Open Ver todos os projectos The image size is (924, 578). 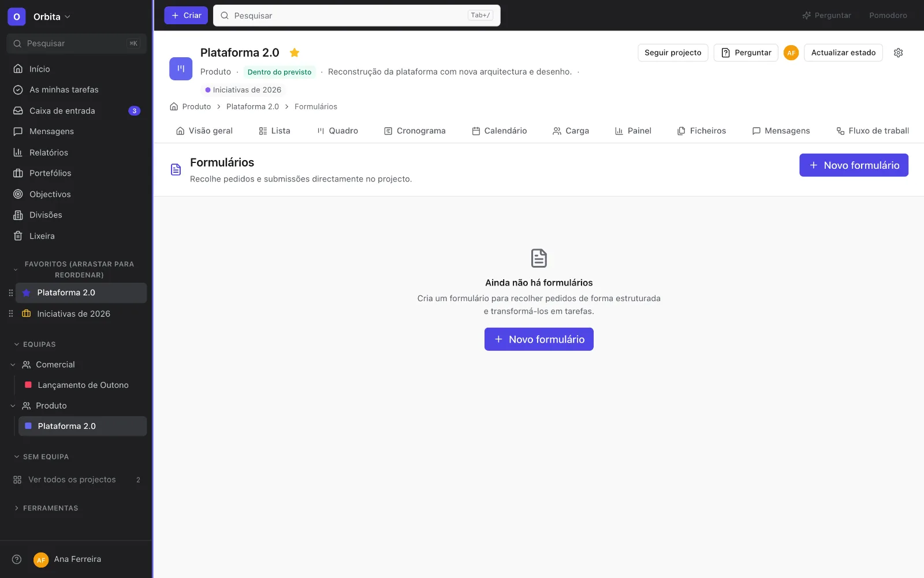tap(76, 480)
